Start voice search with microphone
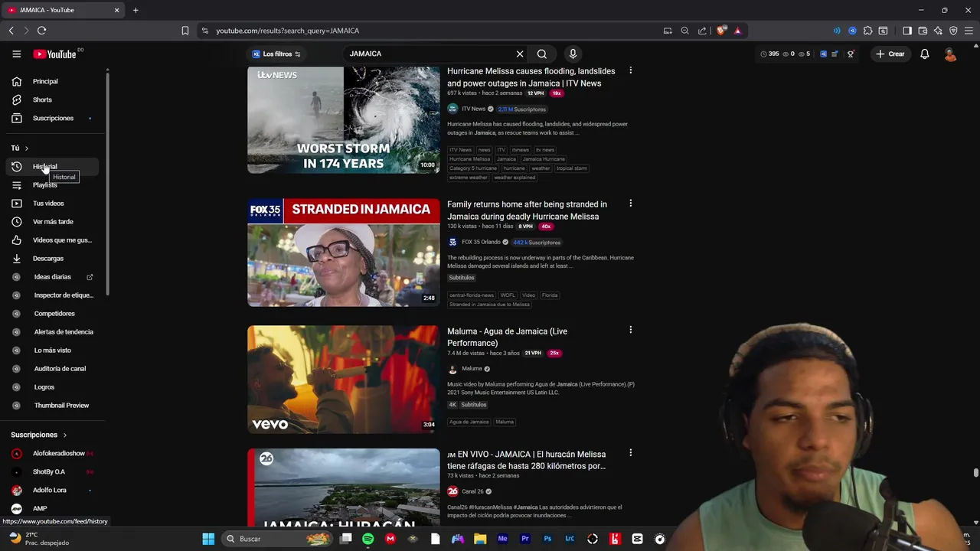The height and width of the screenshot is (551, 980). coord(573,54)
